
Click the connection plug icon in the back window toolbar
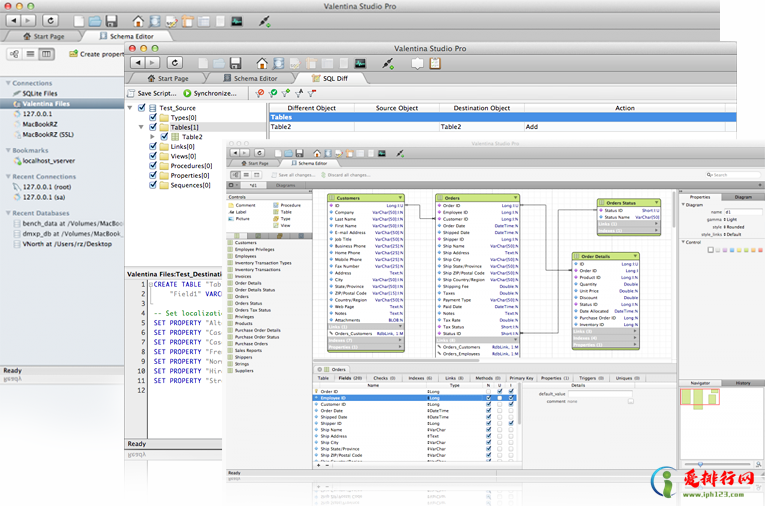click(x=264, y=20)
